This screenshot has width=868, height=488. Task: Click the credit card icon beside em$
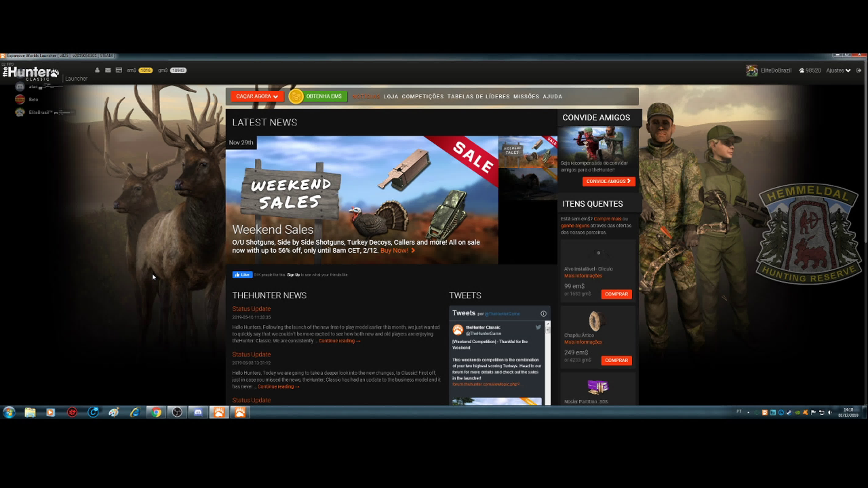click(x=119, y=70)
